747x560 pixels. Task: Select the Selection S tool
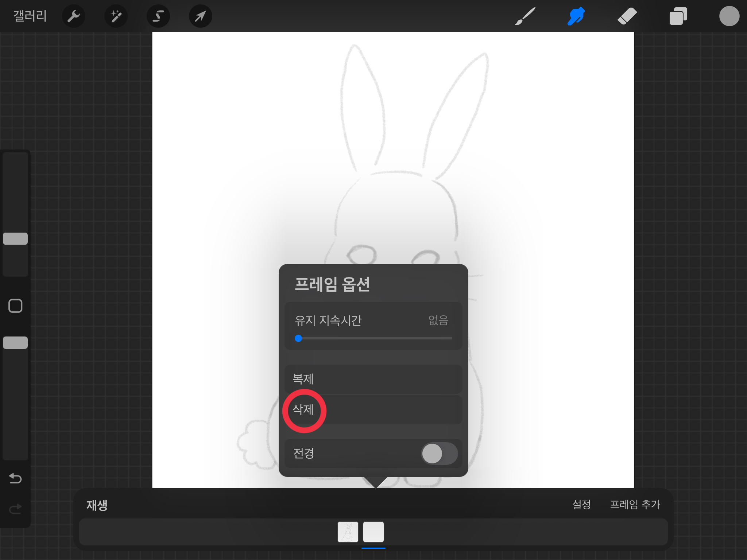pos(158,16)
